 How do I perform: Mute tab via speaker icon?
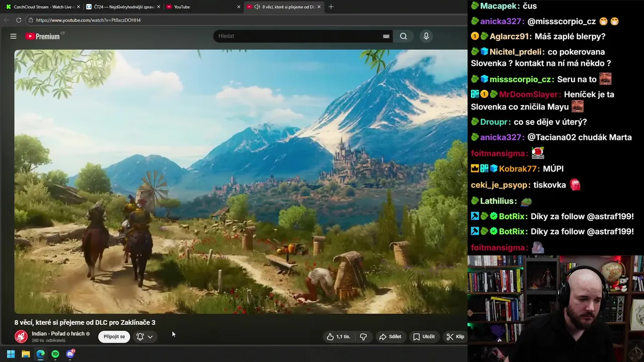(257, 7)
